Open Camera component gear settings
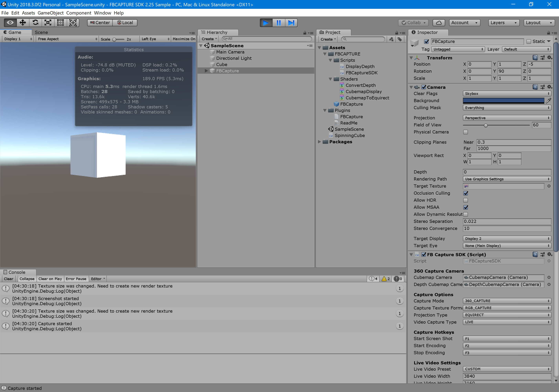 550,87
